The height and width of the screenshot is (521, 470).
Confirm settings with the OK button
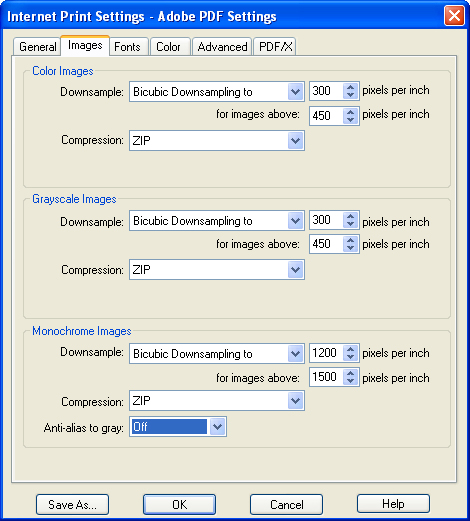(179, 504)
